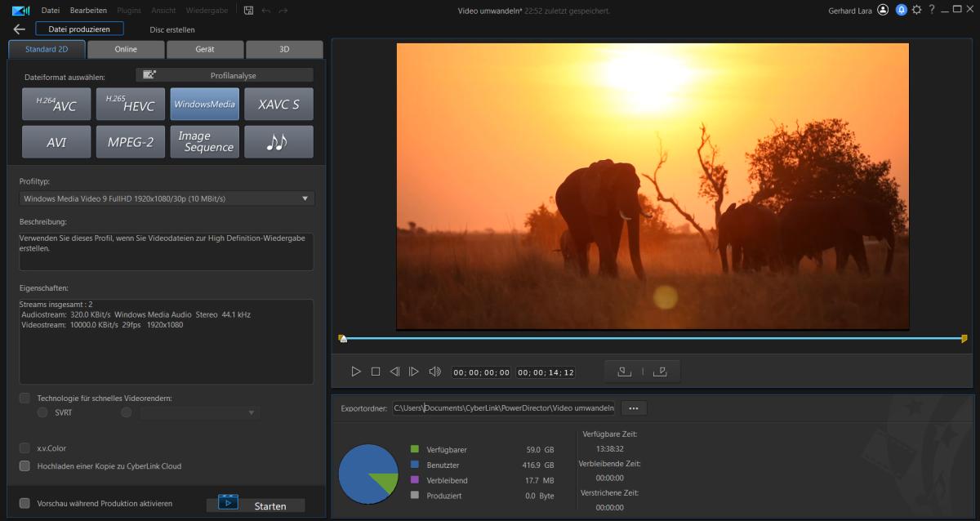
Task: Open the settings gear icon
Action: (x=916, y=10)
